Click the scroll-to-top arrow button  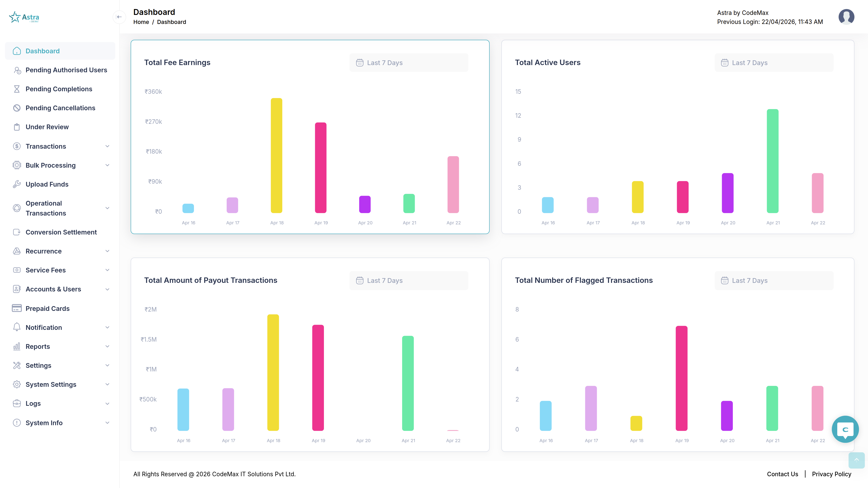tap(856, 460)
